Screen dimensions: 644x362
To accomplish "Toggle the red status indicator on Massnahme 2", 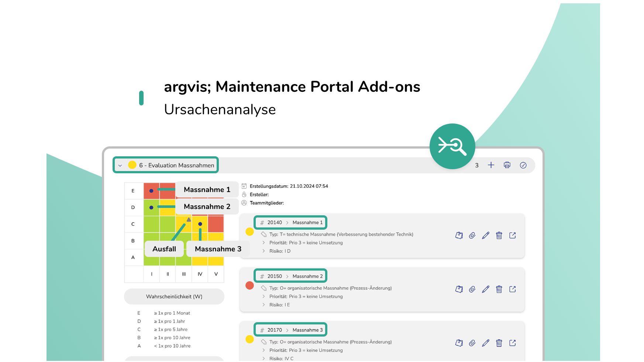I will coord(249,285).
